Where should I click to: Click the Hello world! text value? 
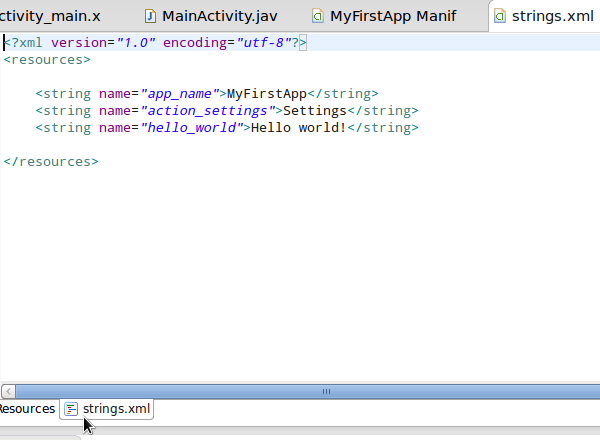tap(298, 128)
